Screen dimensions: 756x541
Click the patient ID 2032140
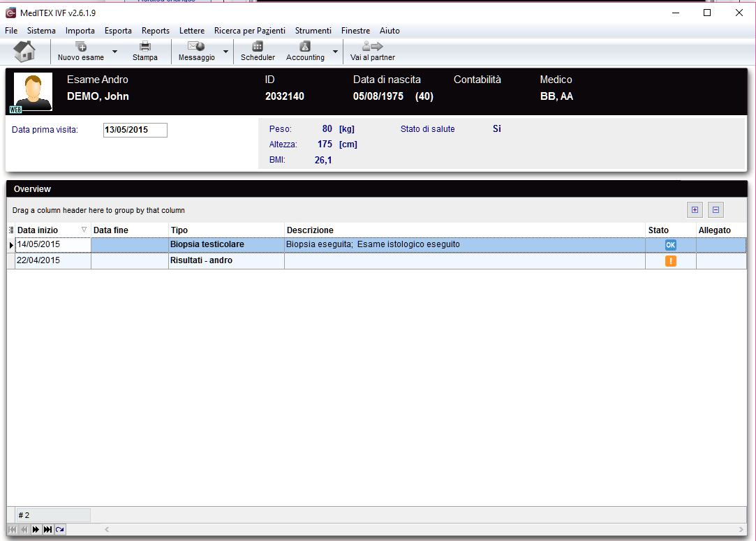pos(285,96)
